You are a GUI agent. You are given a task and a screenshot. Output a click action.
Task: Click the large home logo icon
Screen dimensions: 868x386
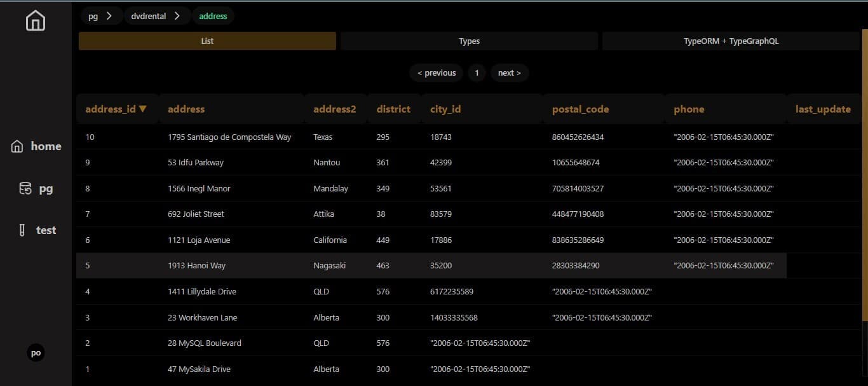(36, 20)
